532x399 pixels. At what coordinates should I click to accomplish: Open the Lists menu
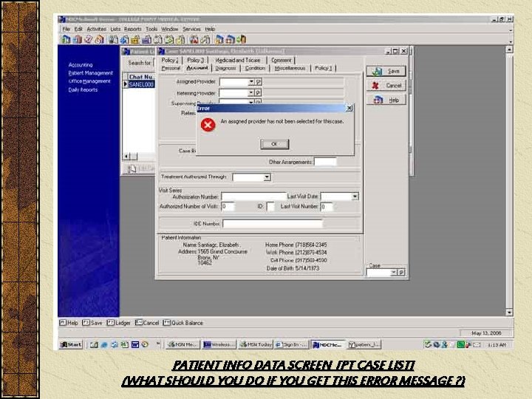(x=115, y=29)
